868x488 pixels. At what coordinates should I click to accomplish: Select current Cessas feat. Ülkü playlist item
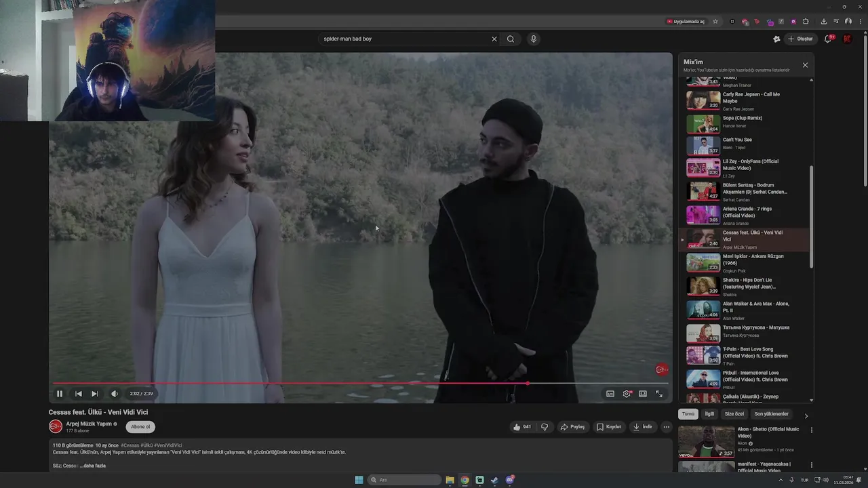[745, 239]
